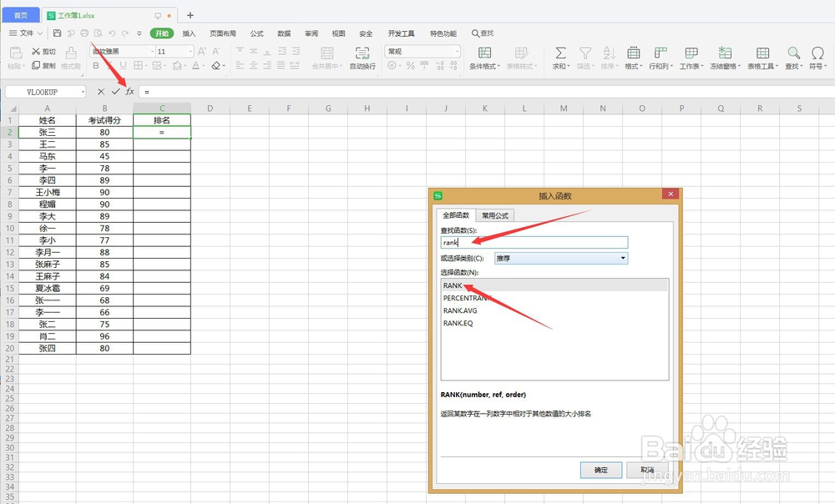Viewport: 835px width, 504px height.
Task: Select cell containing 王小梅
Action: point(48,192)
